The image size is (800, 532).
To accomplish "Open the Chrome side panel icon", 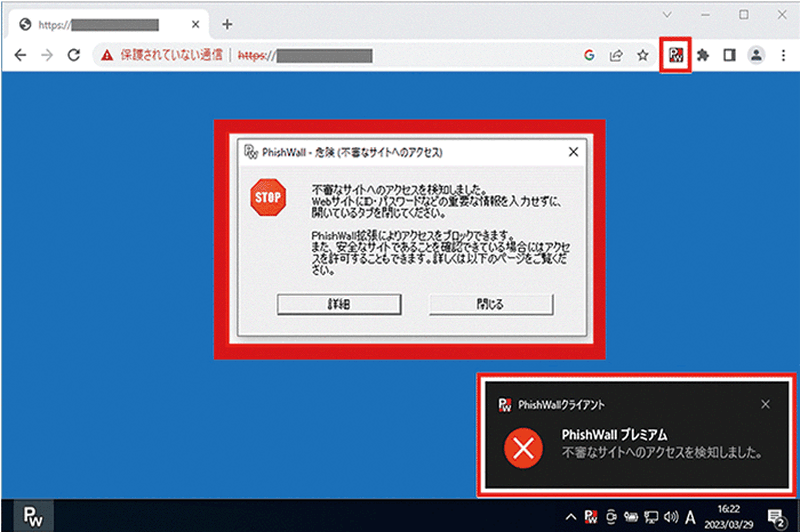I will click(x=730, y=56).
